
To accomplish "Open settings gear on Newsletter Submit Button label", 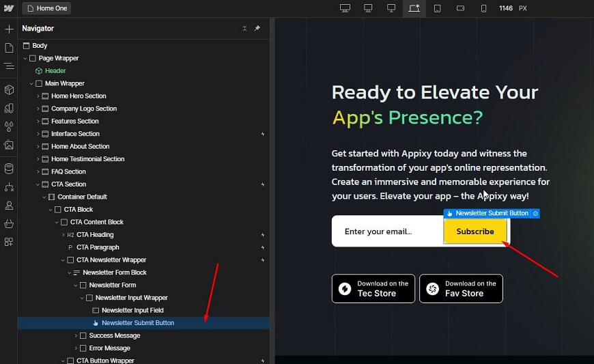I will tap(535, 214).
